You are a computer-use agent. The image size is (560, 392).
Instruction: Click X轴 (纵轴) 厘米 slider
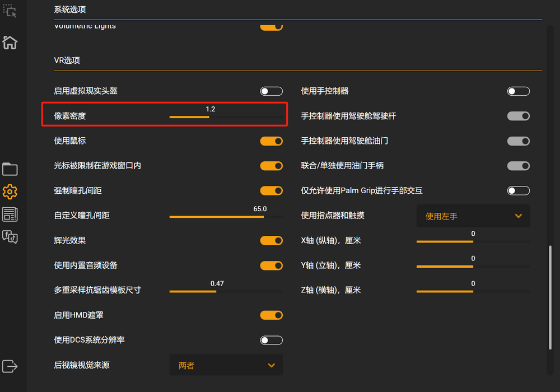473,242
